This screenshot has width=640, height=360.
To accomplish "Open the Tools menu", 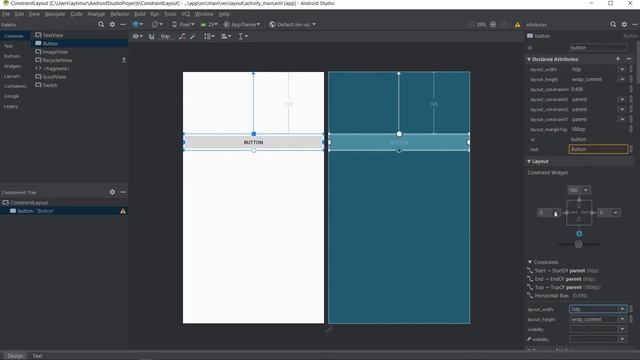I will (170, 14).
